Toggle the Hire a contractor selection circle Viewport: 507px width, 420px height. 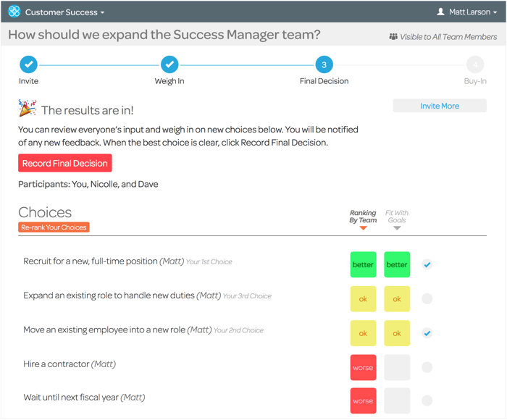click(x=427, y=367)
